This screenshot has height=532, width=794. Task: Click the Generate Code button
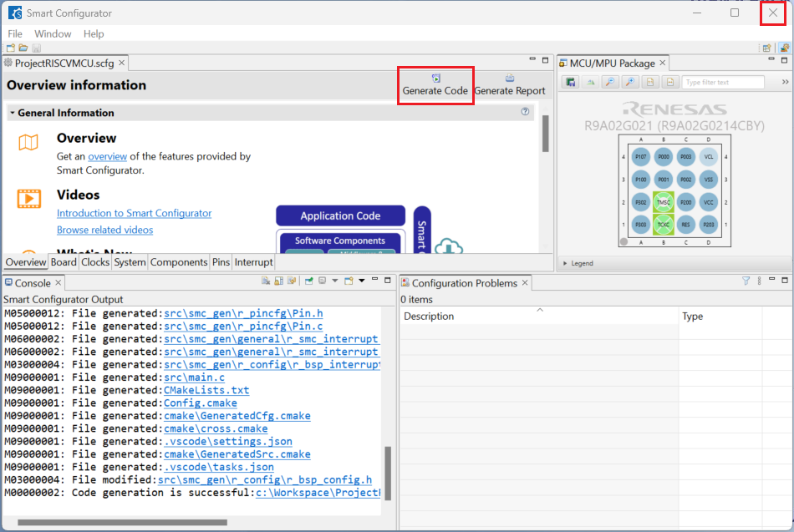pyautogui.click(x=435, y=85)
